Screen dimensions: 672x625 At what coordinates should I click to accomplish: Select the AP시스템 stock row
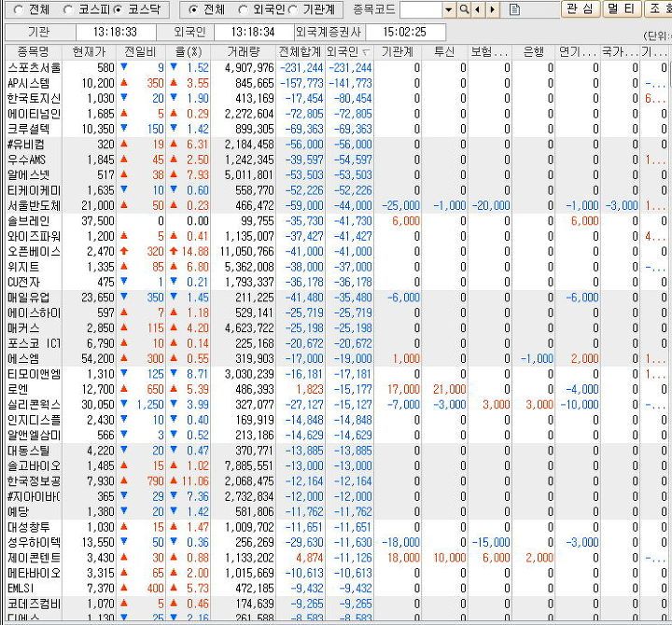tap(336, 83)
